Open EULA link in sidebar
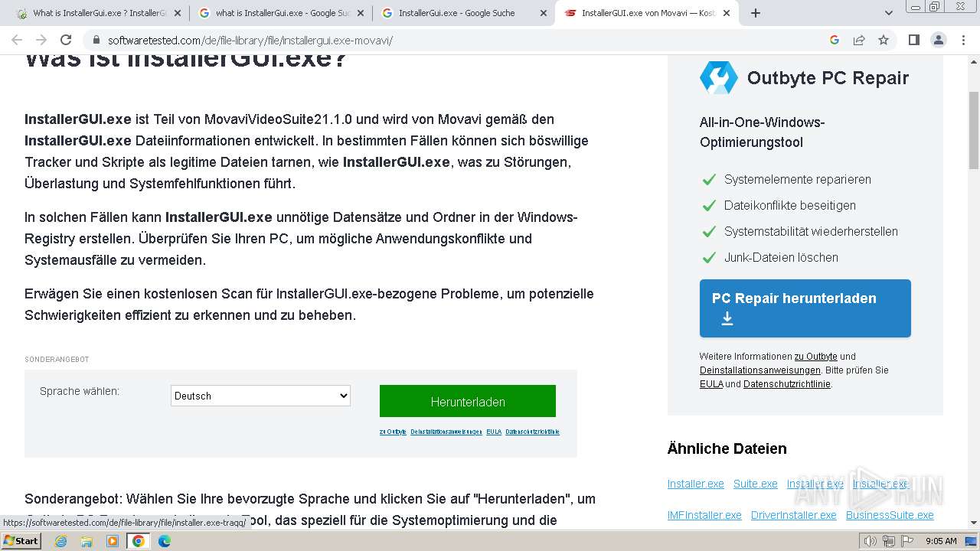The image size is (980, 551). pyautogui.click(x=711, y=384)
